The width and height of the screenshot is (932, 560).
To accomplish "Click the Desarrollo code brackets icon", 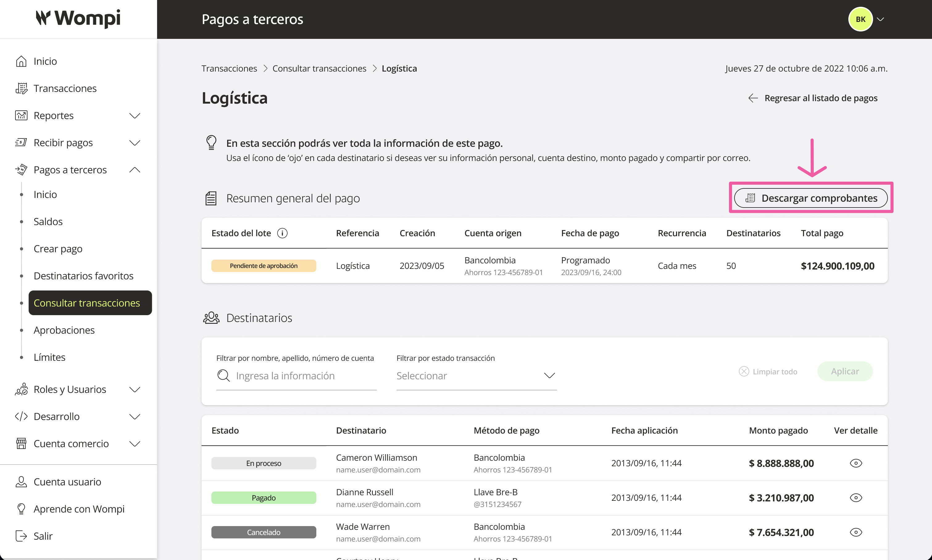I will [21, 417].
